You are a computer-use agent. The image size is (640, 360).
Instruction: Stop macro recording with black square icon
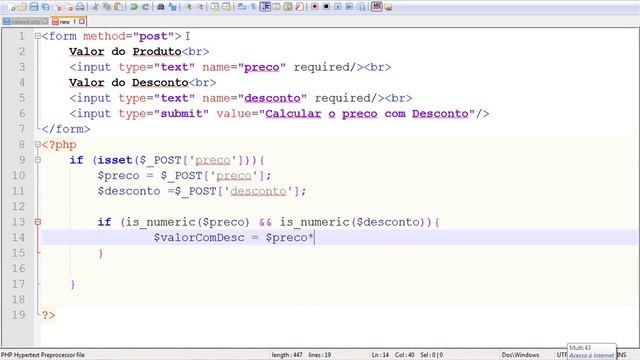326,7
